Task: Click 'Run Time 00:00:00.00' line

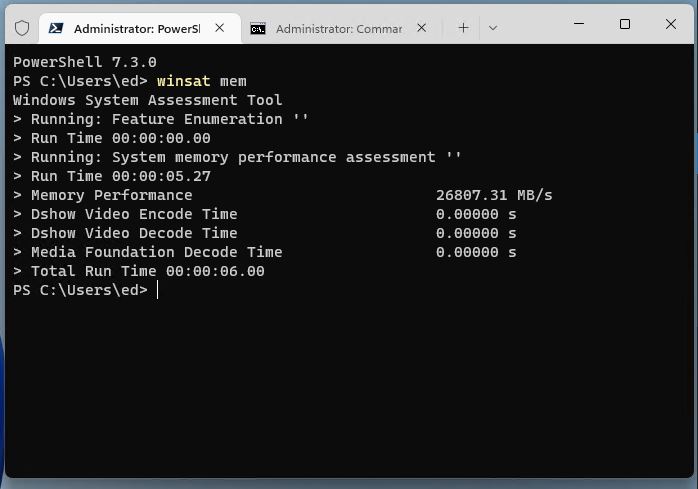Action: 112,138
